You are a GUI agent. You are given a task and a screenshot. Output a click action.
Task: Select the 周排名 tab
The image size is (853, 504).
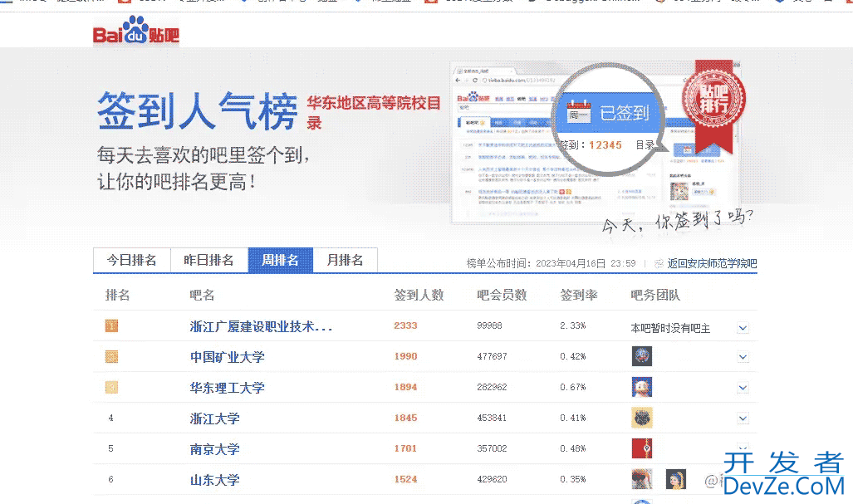click(281, 260)
